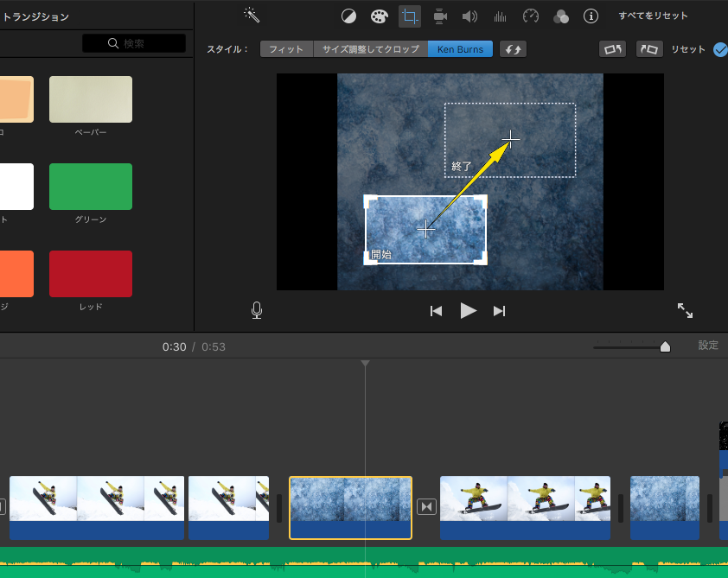This screenshot has height=578, width=728.
Task: Select the レッド background swatch
Action: point(91,274)
